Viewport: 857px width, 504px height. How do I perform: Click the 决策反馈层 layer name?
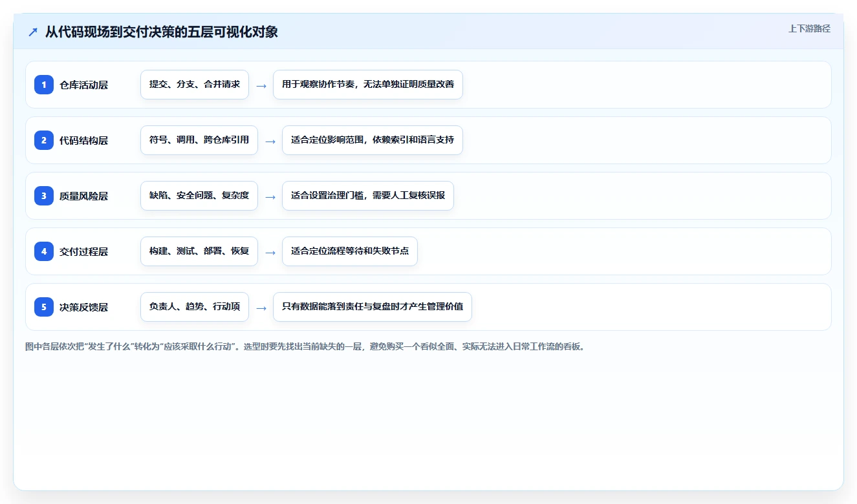click(x=83, y=307)
